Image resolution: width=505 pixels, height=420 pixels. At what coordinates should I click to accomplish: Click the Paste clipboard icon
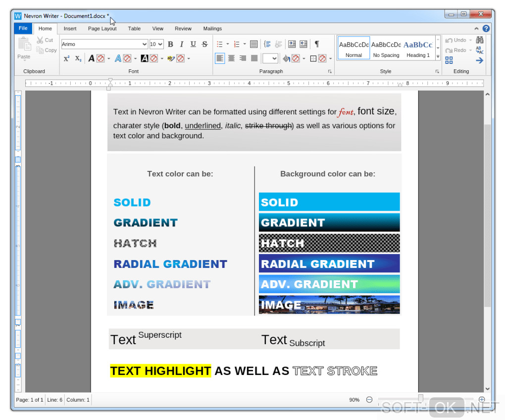[24, 45]
